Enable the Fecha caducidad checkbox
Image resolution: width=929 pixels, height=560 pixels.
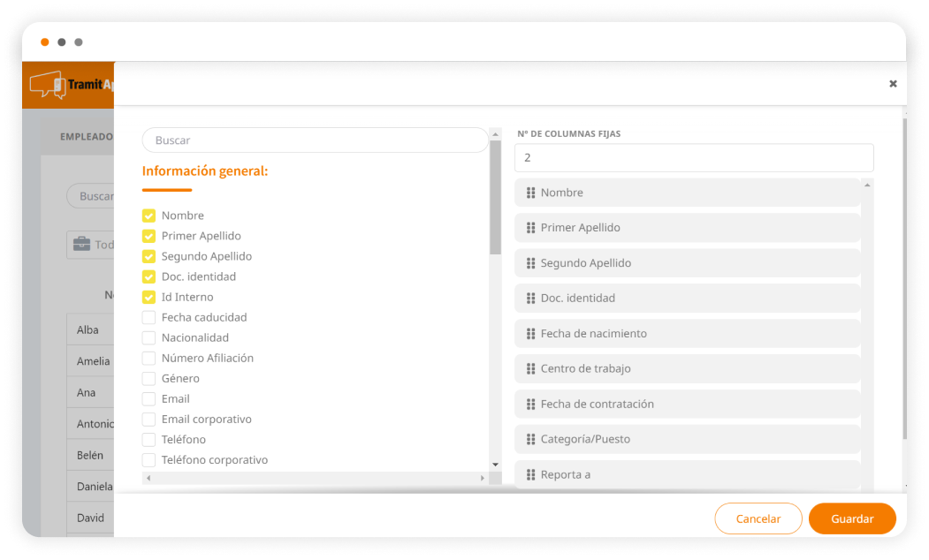point(148,317)
